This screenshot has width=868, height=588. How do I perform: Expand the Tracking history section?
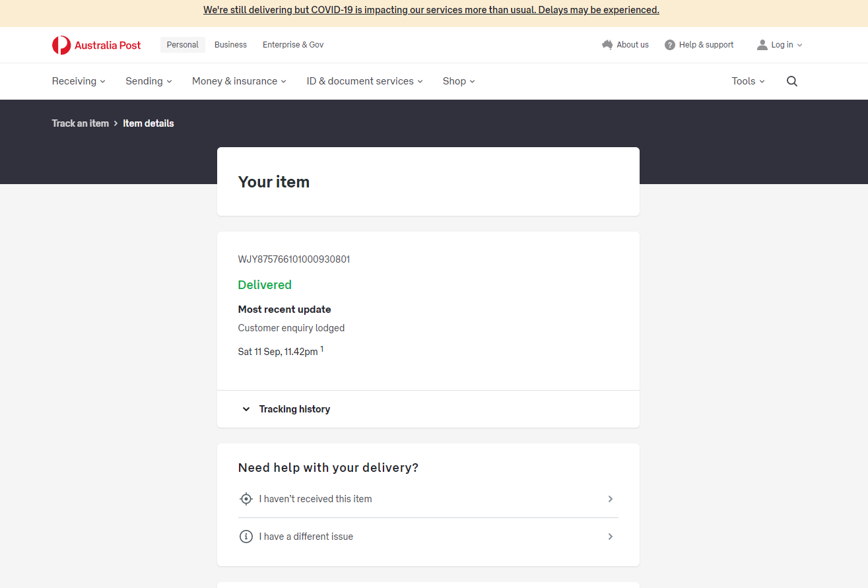click(x=294, y=409)
